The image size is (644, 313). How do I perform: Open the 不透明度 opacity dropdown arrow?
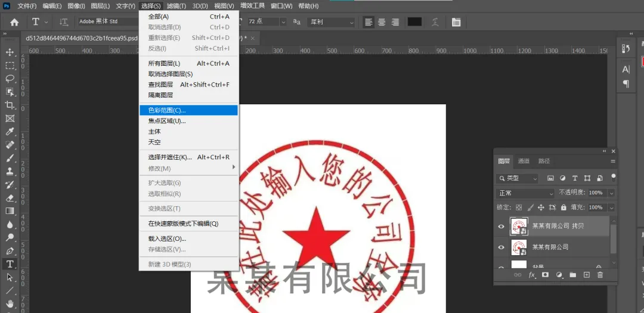tap(612, 193)
